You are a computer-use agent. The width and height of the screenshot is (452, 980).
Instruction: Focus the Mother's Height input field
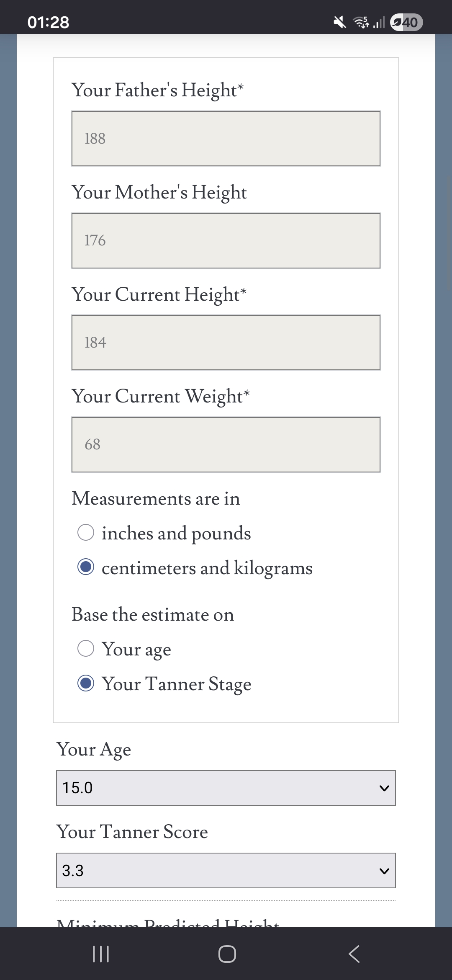pyautogui.click(x=226, y=241)
